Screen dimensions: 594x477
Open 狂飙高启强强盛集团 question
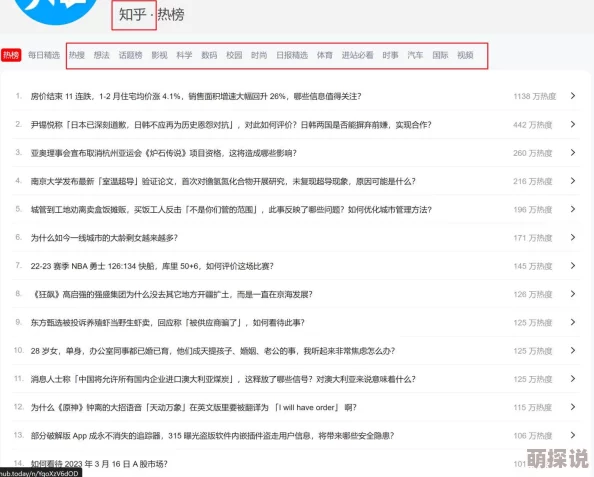172,294
